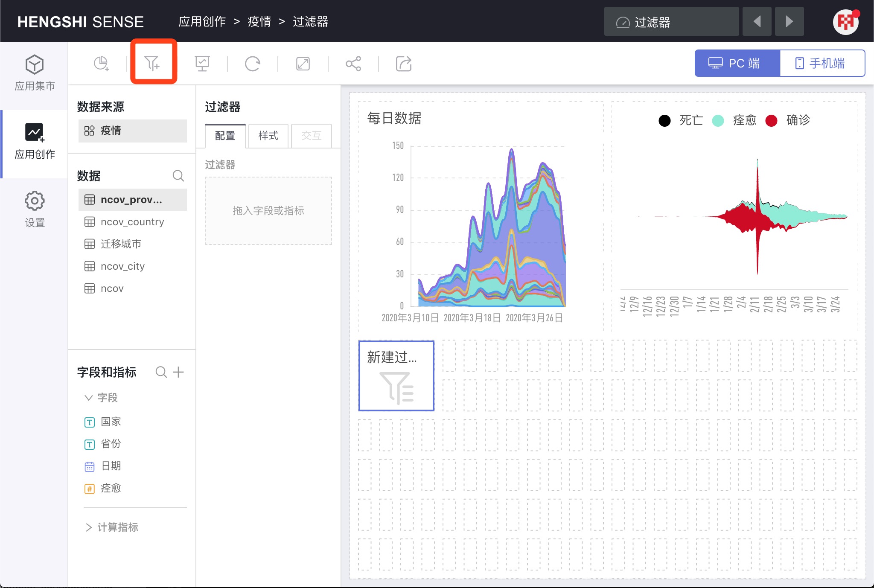Click the 每日数据 chart title
The height and width of the screenshot is (588, 874).
[x=394, y=118]
